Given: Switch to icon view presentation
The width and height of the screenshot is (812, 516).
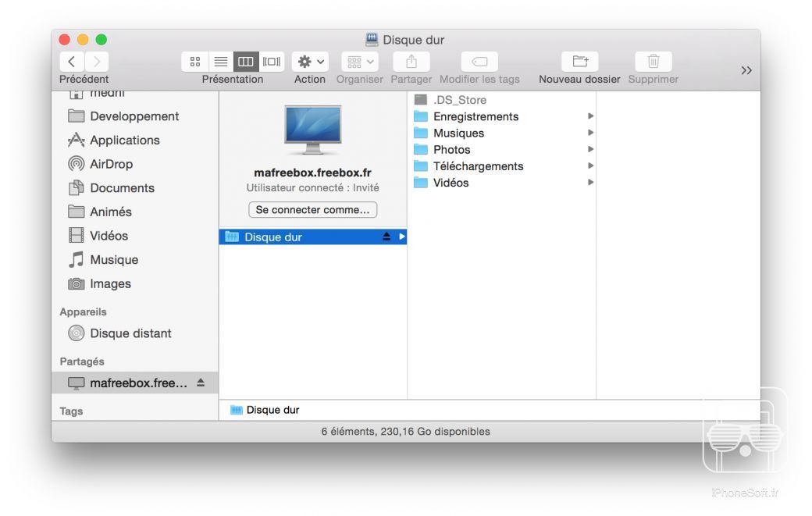Looking at the screenshot, I should point(195,62).
